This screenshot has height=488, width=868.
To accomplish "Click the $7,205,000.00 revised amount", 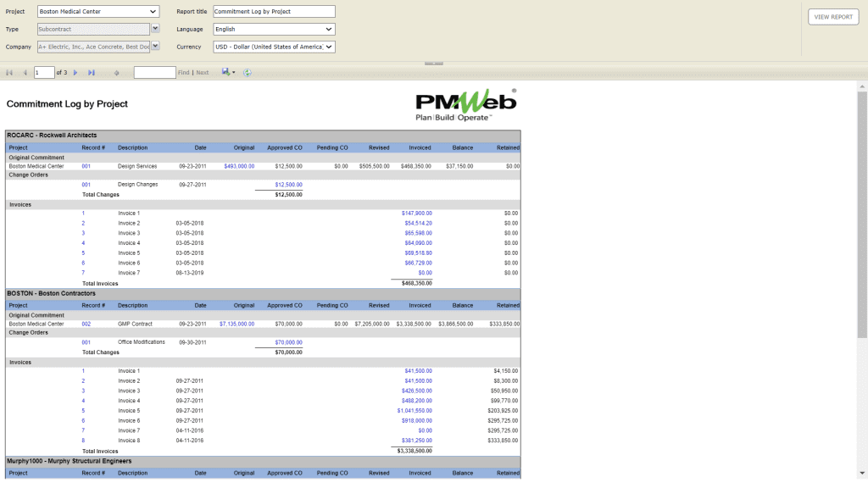I will tap(372, 324).
